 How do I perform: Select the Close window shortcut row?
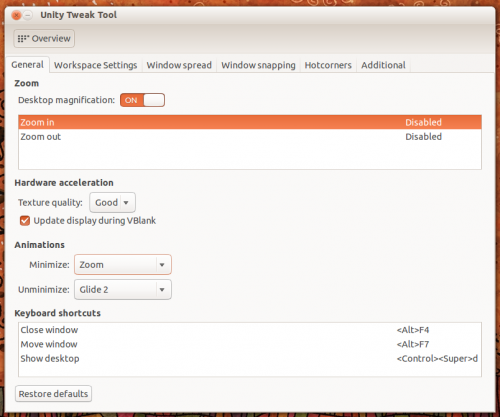[x=250, y=330]
